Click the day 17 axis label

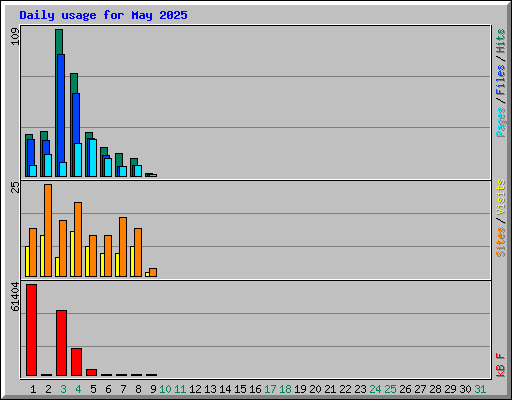[270, 389]
